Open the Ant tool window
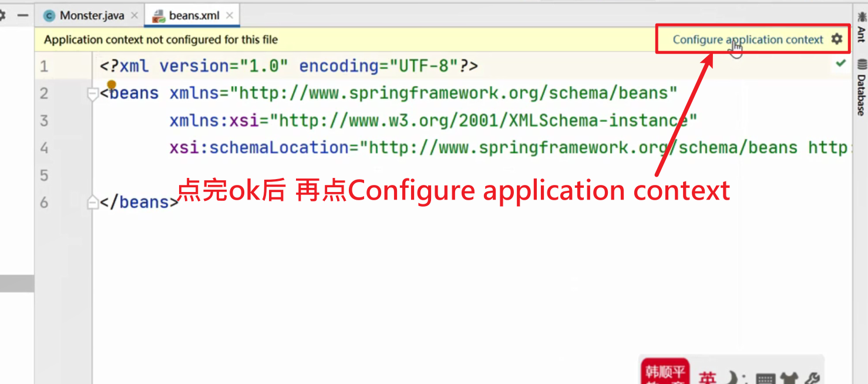The width and height of the screenshot is (868, 384). click(861, 27)
